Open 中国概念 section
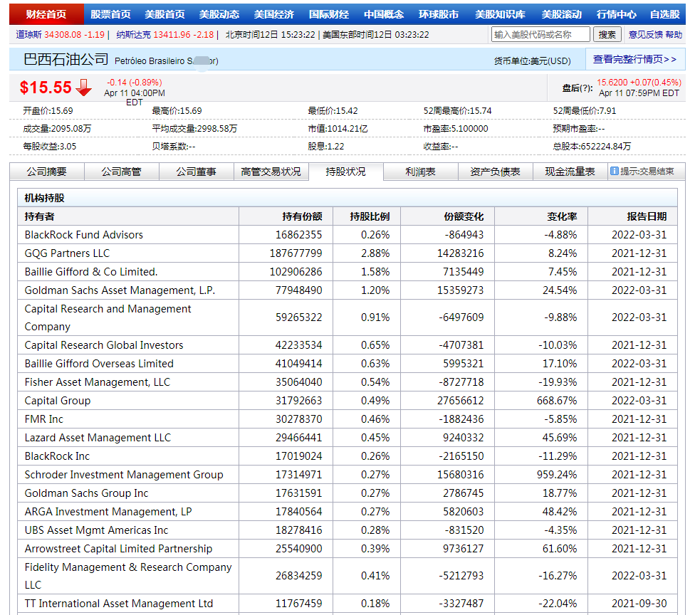Screen dimensions: 700x615 point(384,14)
